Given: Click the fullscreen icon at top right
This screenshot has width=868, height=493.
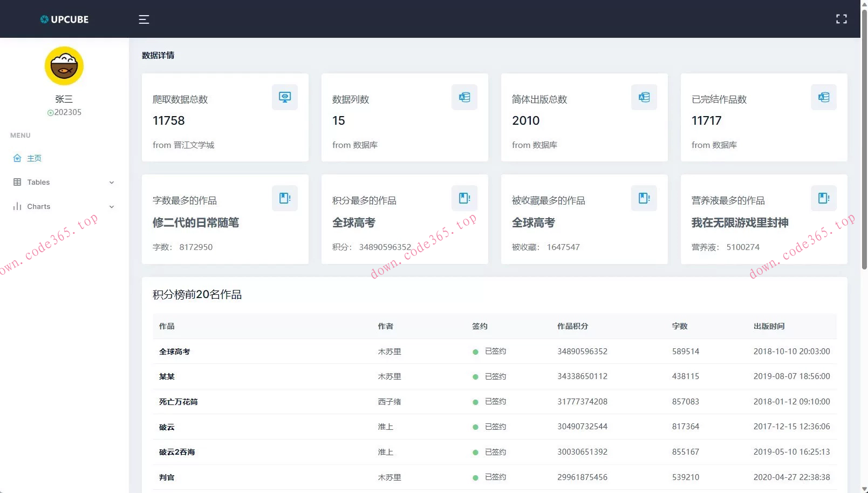Looking at the screenshot, I should coord(841,19).
